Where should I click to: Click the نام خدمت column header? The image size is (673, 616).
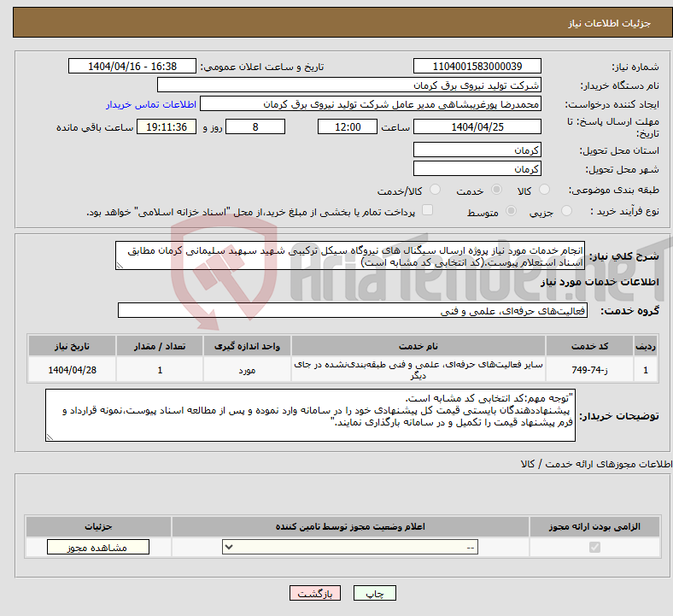click(x=418, y=346)
